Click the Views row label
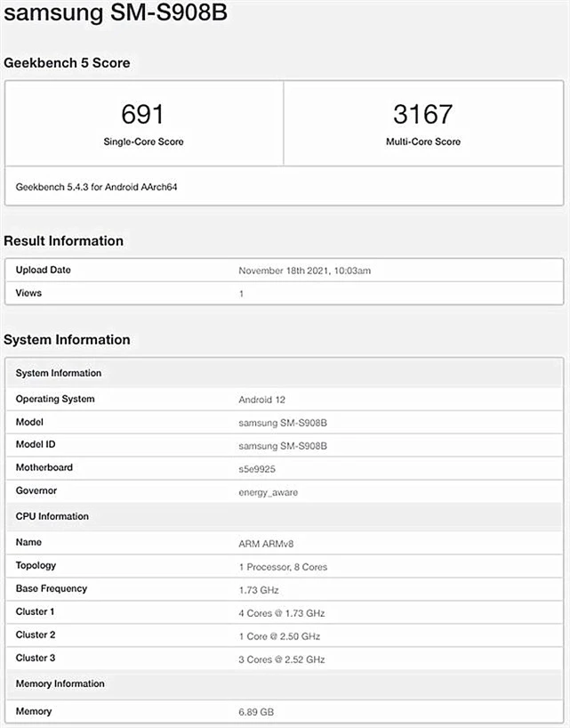This screenshot has height=728, width=570. 28,293
